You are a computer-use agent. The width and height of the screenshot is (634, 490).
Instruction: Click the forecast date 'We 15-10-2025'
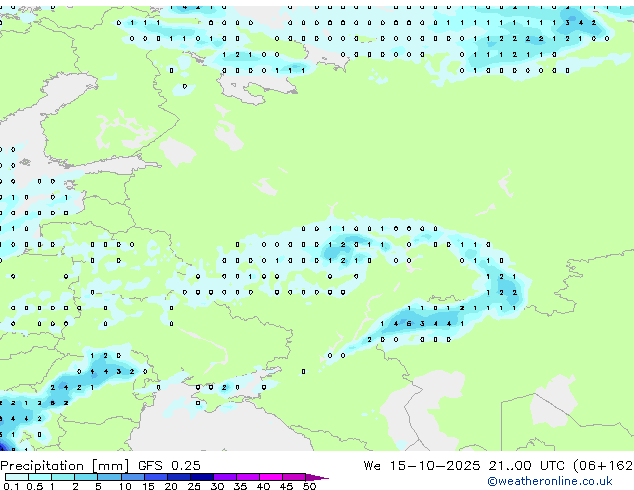pyautogui.click(x=422, y=466)
